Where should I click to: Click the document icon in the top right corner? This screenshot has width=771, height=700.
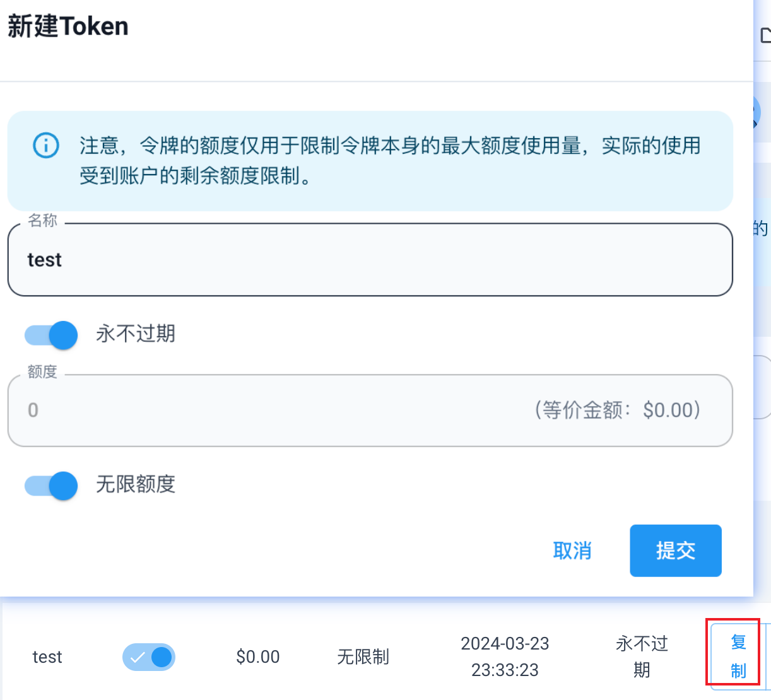[765, 36]
